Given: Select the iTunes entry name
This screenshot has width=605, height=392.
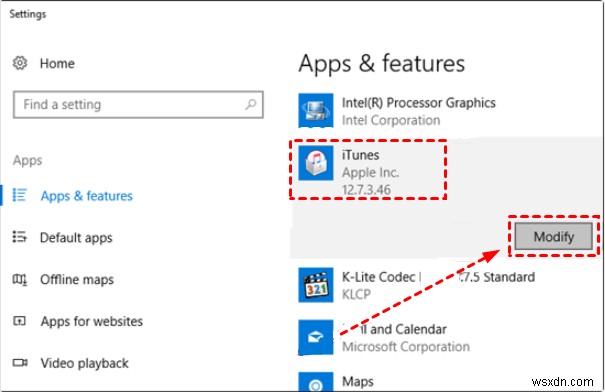Looking at the screenshot, I should pos(360,155).
